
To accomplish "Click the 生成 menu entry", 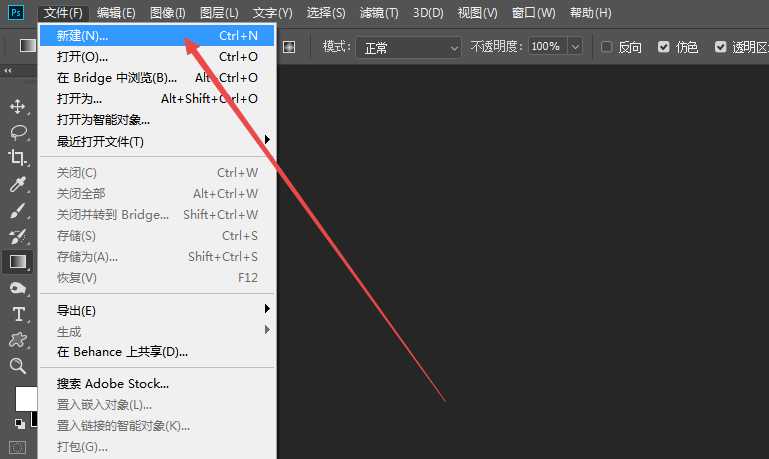I will (156, 332).
